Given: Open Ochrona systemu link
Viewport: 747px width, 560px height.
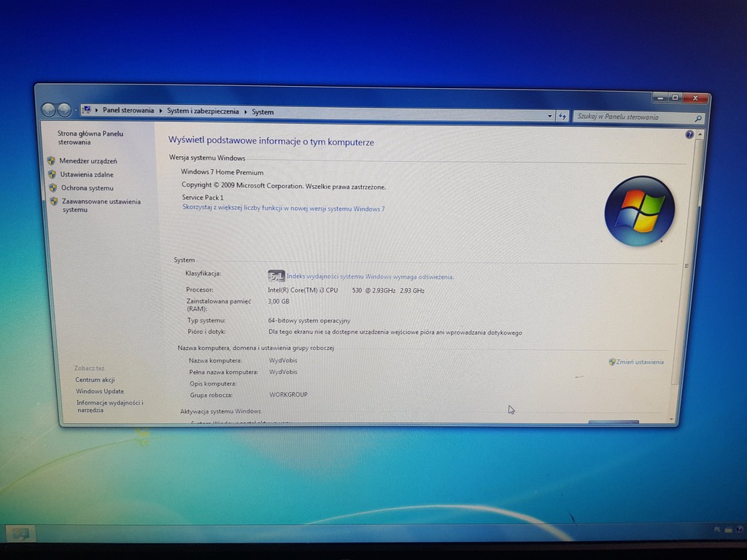Looking at the screenshot, I should (x=88, y=187).
